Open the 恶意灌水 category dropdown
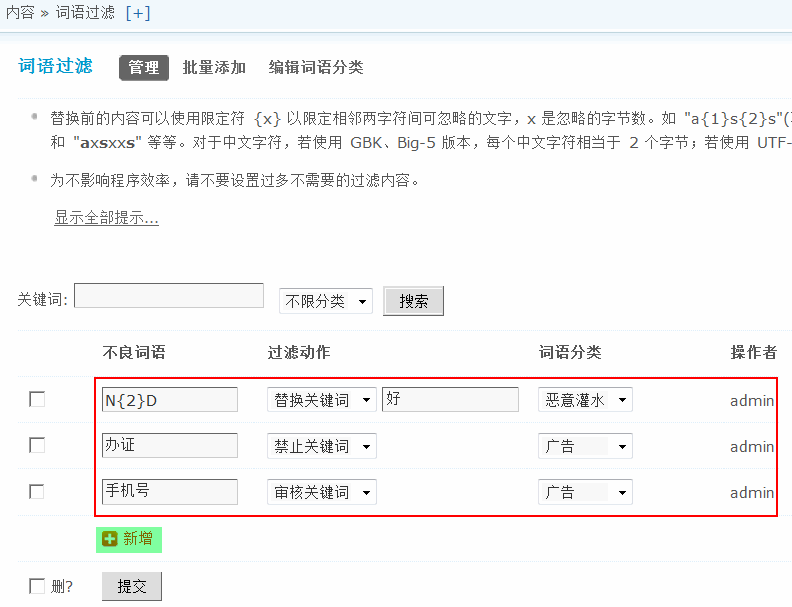The width and height of the screenshot is (792, 607). pyautogui.click(x=584, y=400)
